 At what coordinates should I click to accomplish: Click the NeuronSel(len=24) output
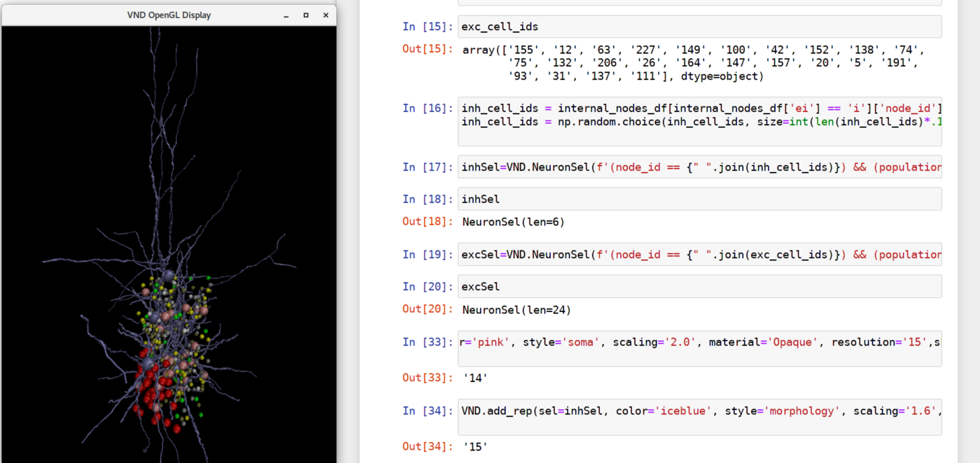coord(517,310)
